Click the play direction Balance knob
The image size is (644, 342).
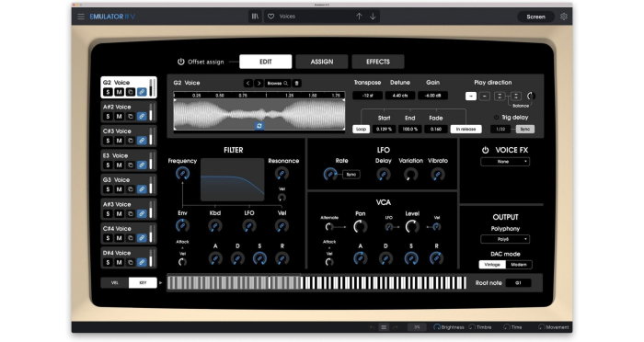click(x=531, y=96)
